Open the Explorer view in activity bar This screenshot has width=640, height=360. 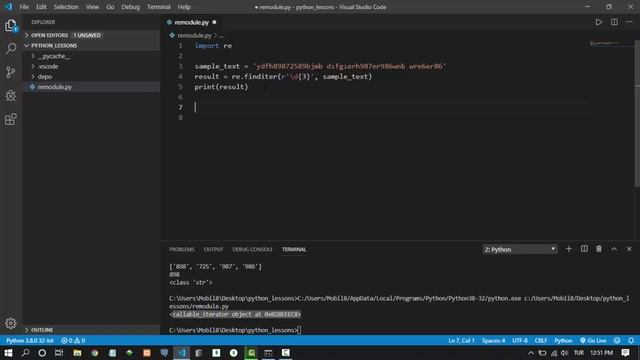(11, 26)
